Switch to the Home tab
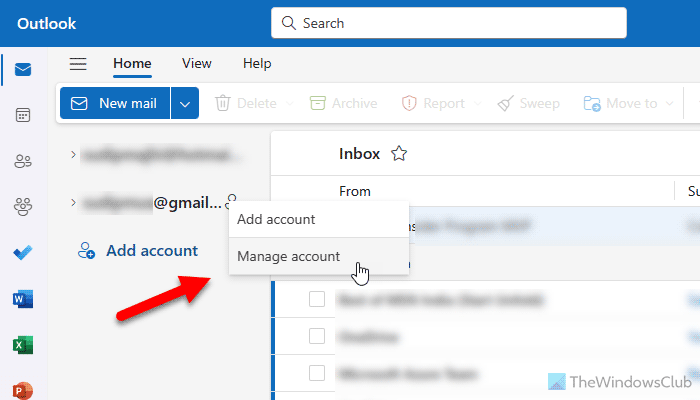Screen dimensions: 700x400 (x=132, y=63)
